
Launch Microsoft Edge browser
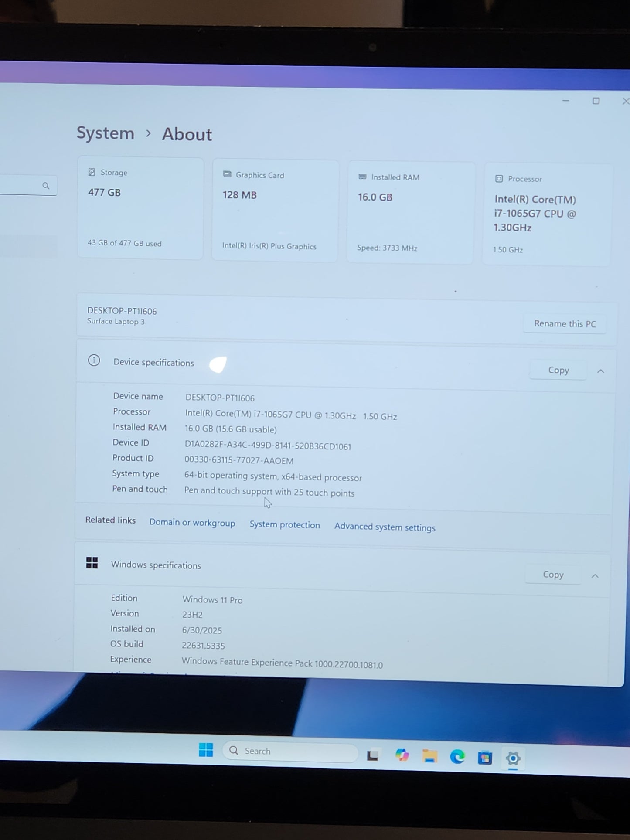457,757
